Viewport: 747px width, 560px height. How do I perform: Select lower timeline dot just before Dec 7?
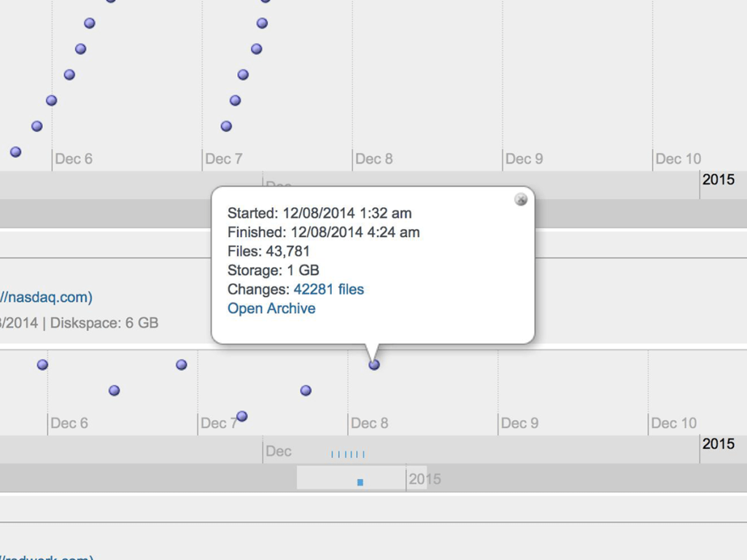point(181,365)
